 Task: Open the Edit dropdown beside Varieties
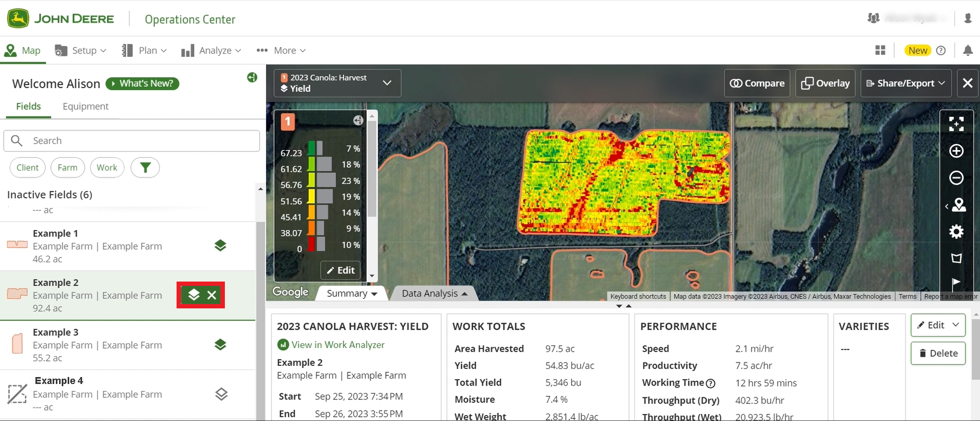938,325
